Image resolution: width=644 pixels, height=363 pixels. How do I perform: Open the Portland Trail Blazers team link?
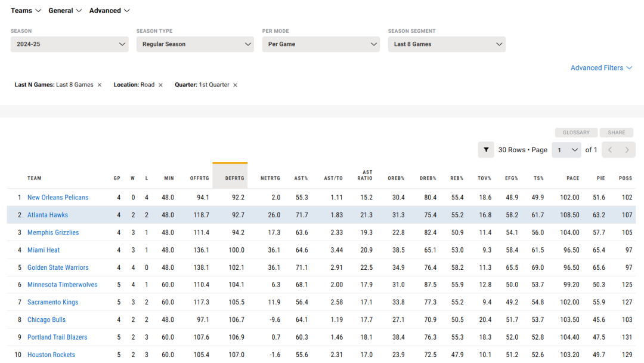[57, 337]
